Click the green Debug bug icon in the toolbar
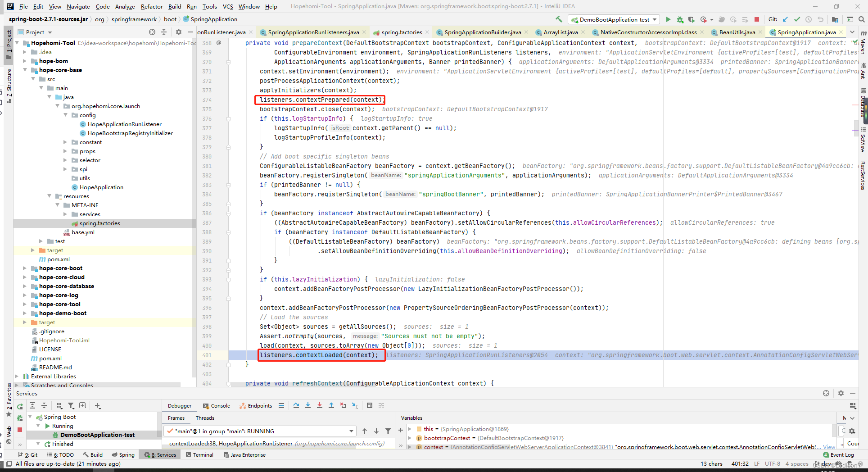The height and width of the screenshot is (472, 868). tap(680, 19)
